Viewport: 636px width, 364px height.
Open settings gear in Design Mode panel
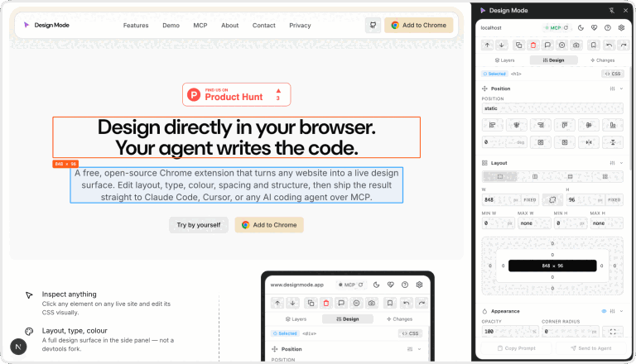pos(621,27)
